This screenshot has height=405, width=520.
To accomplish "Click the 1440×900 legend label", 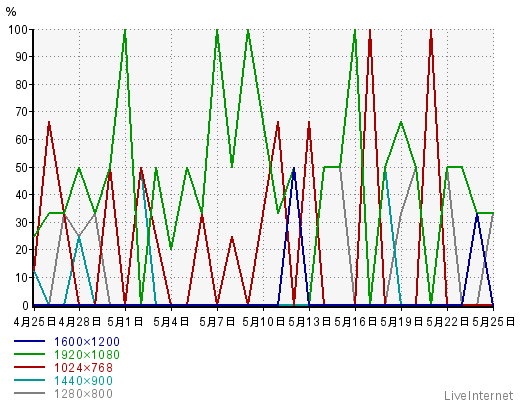I will pos(83,381).
